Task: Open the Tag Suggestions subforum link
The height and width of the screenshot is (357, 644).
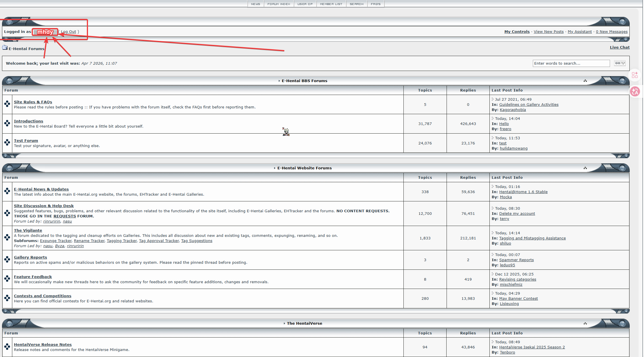Action: [197, 241]
